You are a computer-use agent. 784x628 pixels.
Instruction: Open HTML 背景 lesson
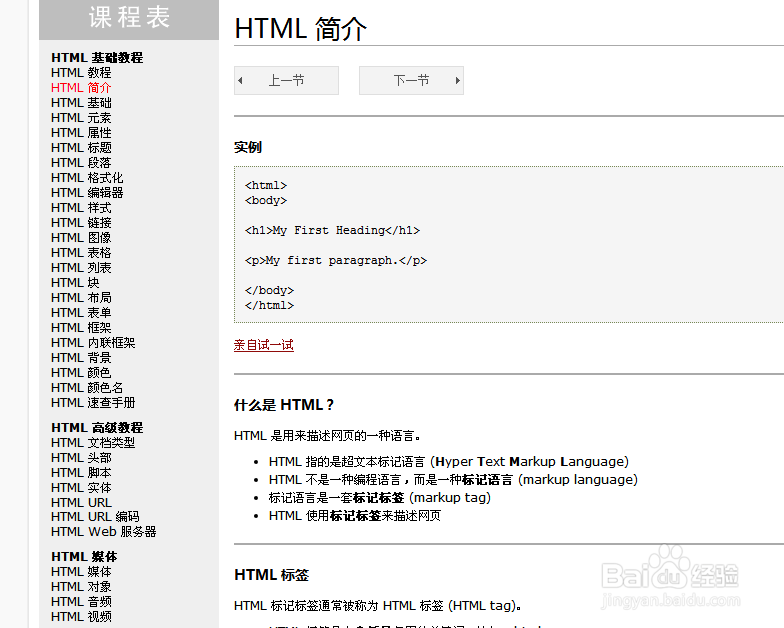click(81, 358)
